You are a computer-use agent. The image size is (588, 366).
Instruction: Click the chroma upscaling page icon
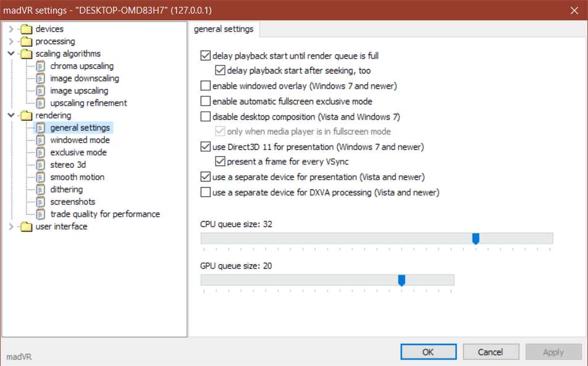tap(41, 66)
